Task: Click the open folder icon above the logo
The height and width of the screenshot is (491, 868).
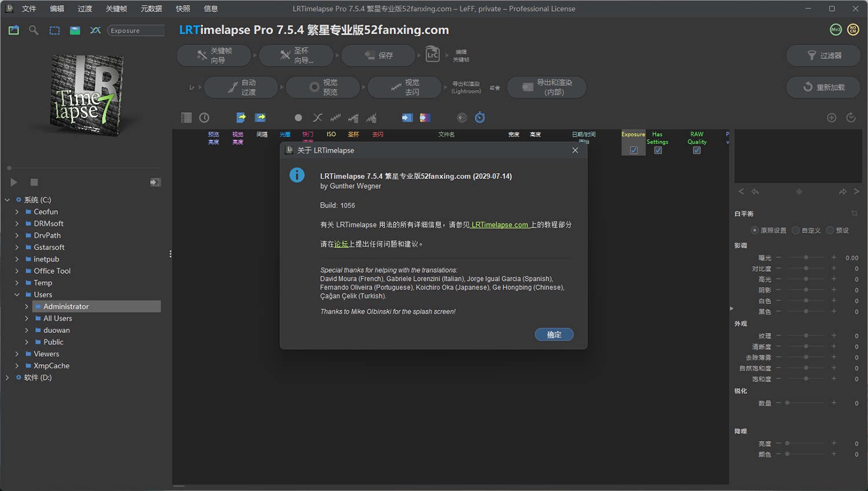Action: point(14,30)
